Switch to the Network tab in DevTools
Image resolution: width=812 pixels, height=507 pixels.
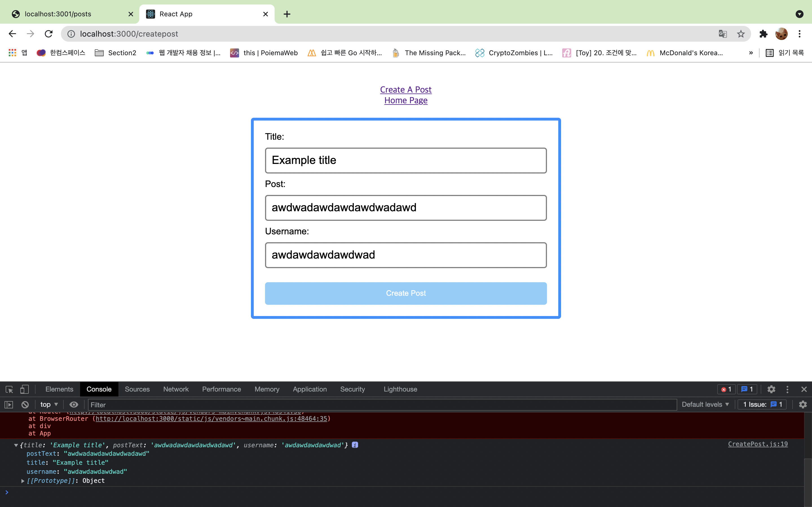(176, 389)
